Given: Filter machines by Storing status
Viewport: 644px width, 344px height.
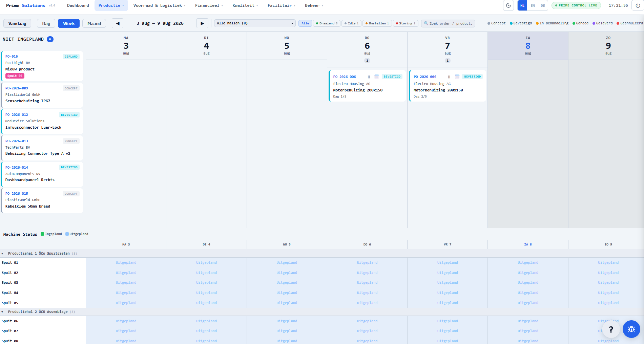Looking at the screenshot, I should click(406, 23).
